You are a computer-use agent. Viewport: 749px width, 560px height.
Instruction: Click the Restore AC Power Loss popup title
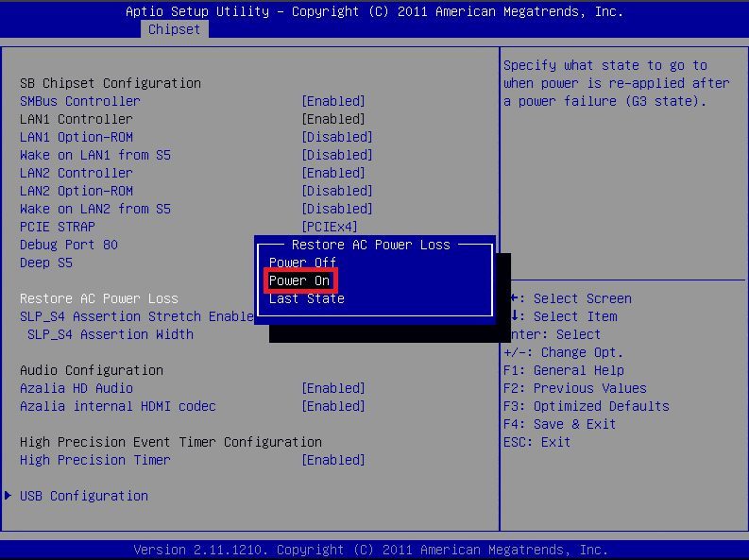pyautogui.click(x=371, y=245)
